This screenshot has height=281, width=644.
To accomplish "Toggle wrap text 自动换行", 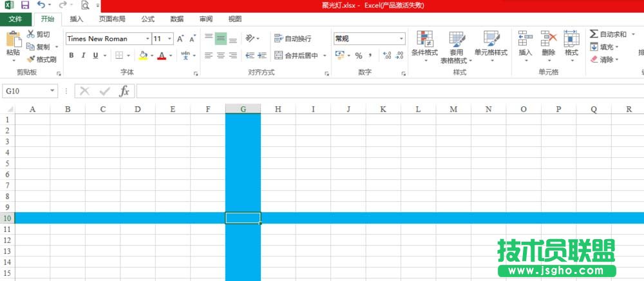I will [x=293, y=39].
